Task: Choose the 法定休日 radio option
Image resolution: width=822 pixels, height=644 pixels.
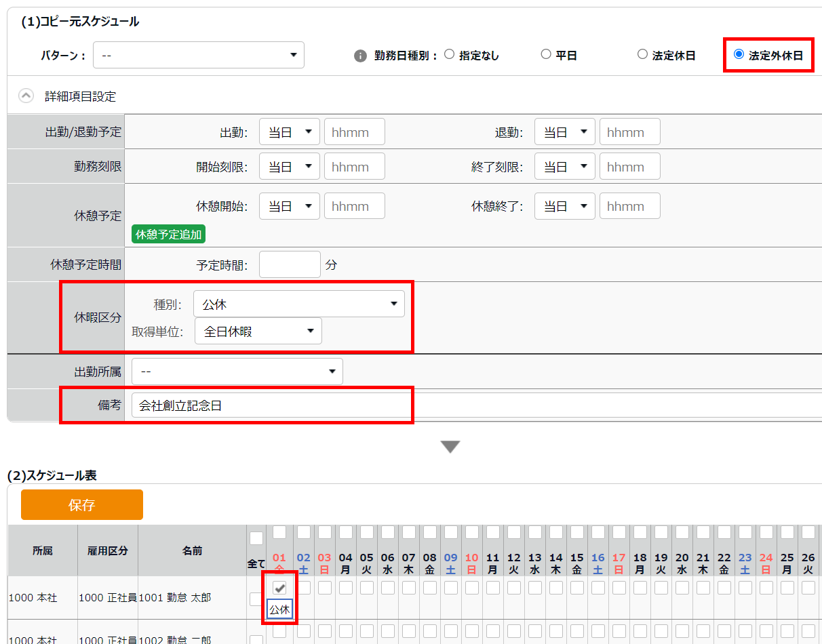Action: tap(642, 55)
